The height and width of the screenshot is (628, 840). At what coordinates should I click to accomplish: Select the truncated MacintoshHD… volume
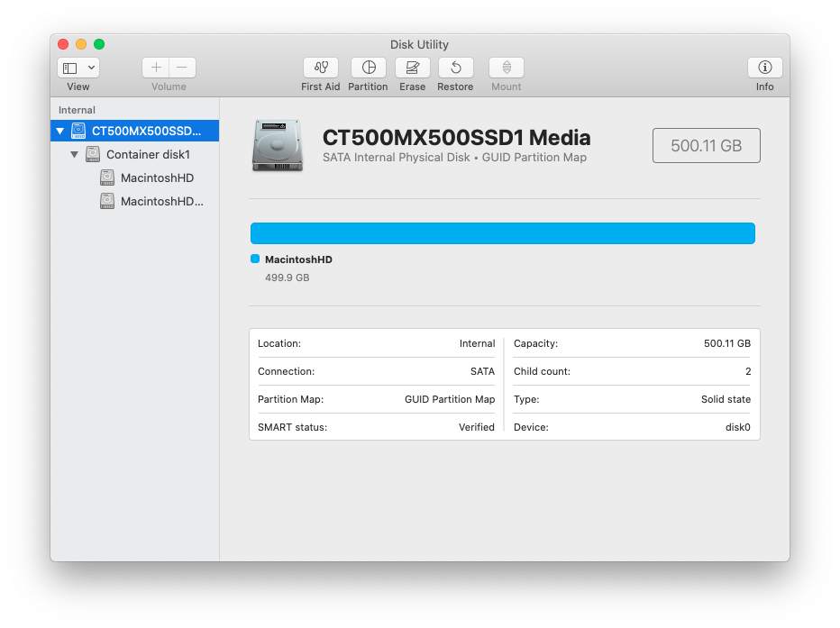[x=134, y=201]
